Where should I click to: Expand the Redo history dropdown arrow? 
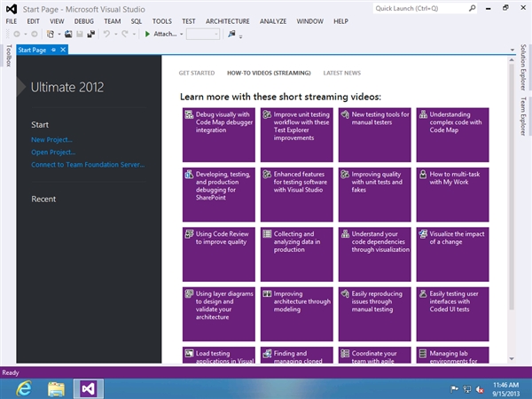(134, 34)
